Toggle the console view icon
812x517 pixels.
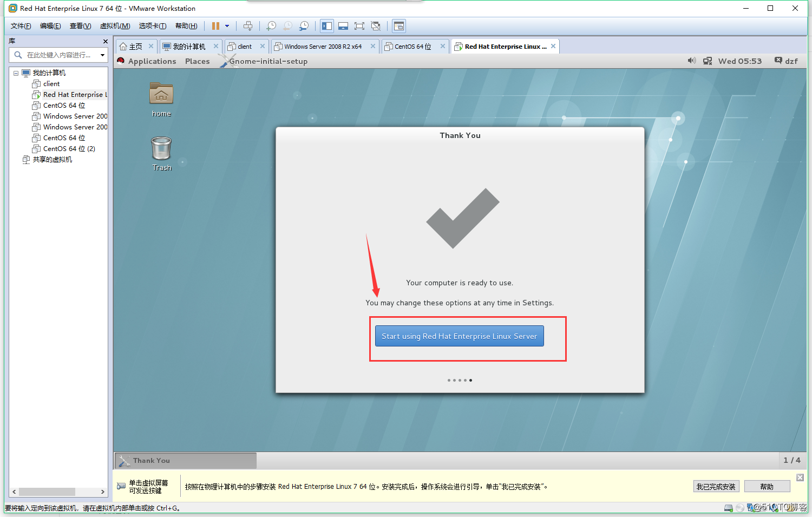point(399,26)
